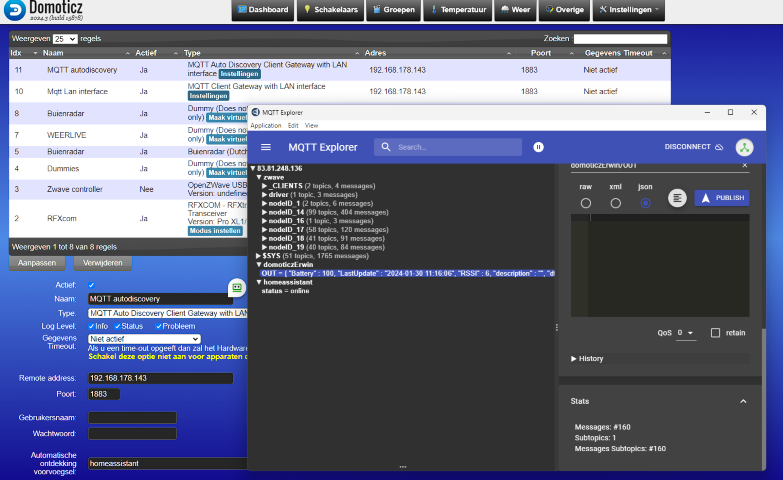This screenshot has width=783, height=480.
Task: Open the Gegevens Timeout dropdown
Action: (x=144, y=339)
